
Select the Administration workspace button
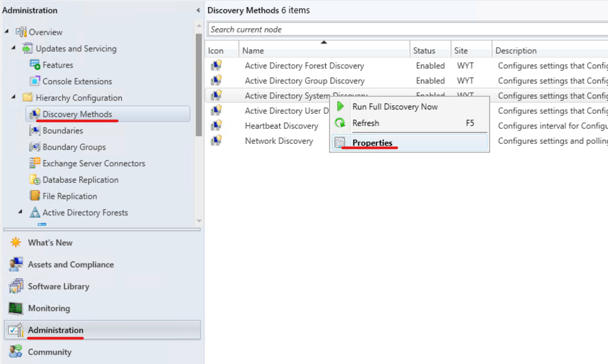tap(102, 330)
